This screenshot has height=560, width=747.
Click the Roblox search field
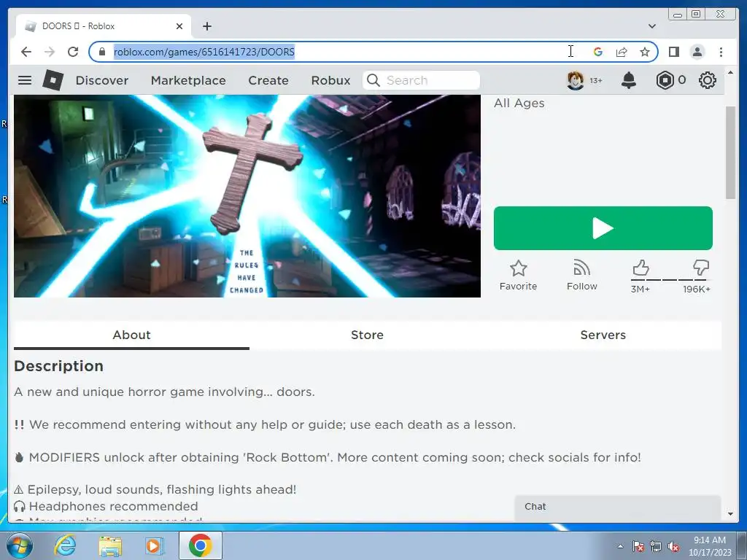pos(421,80)
